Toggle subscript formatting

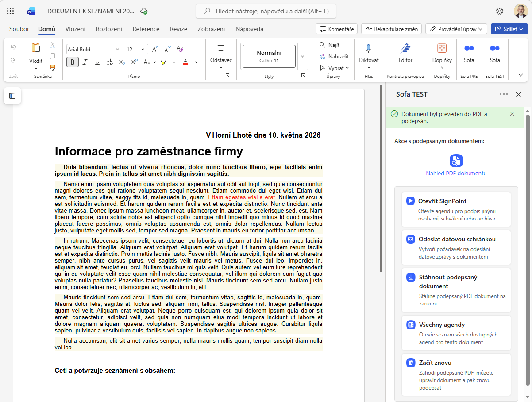click(122, 62)
